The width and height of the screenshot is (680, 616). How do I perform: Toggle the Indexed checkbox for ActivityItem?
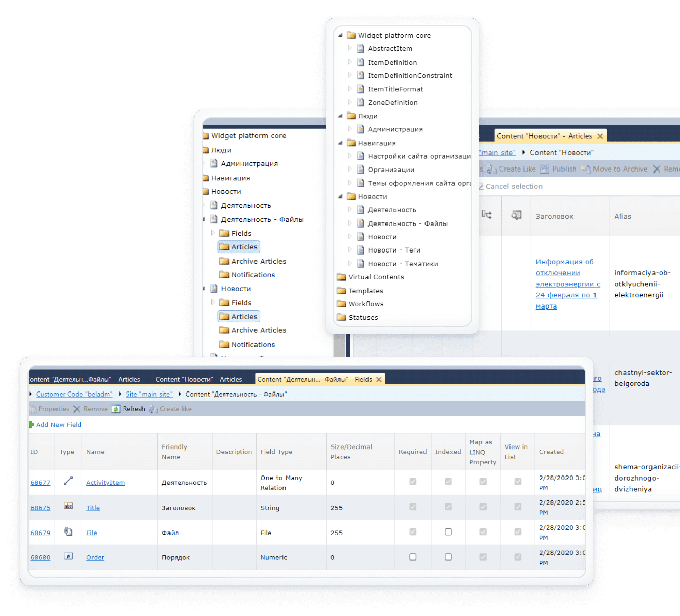(448, 482)
